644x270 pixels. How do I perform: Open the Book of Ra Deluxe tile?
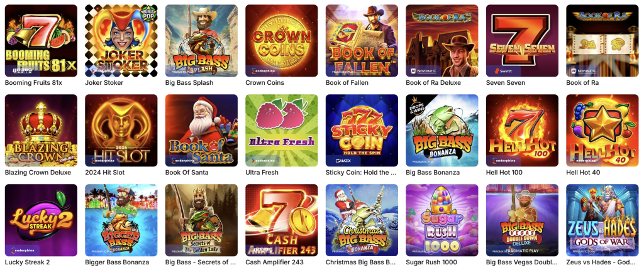(442, 41)
